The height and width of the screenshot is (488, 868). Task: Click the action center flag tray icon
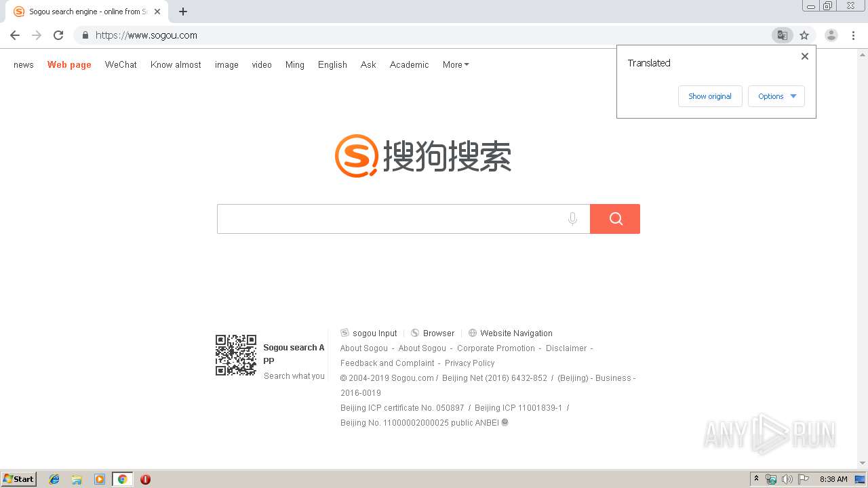(x=804, y=479)
